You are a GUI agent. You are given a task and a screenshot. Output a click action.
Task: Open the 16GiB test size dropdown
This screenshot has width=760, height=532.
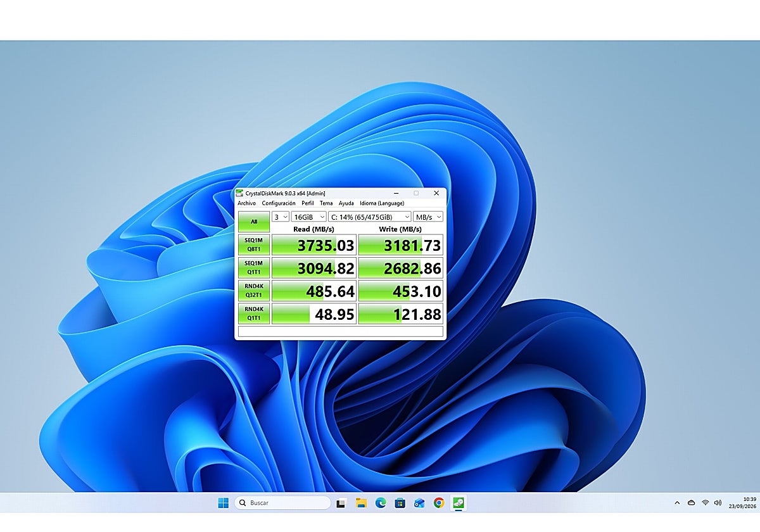tap(308, 217)
